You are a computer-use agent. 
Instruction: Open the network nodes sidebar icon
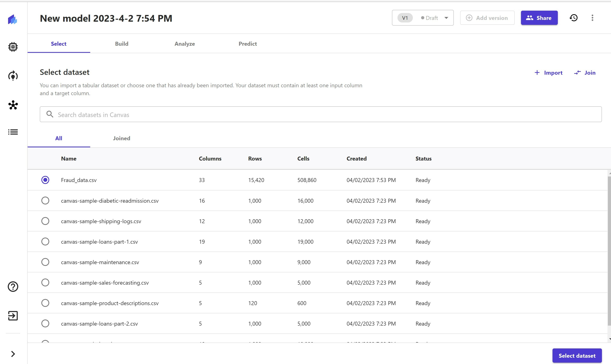(x=13, y=105)
